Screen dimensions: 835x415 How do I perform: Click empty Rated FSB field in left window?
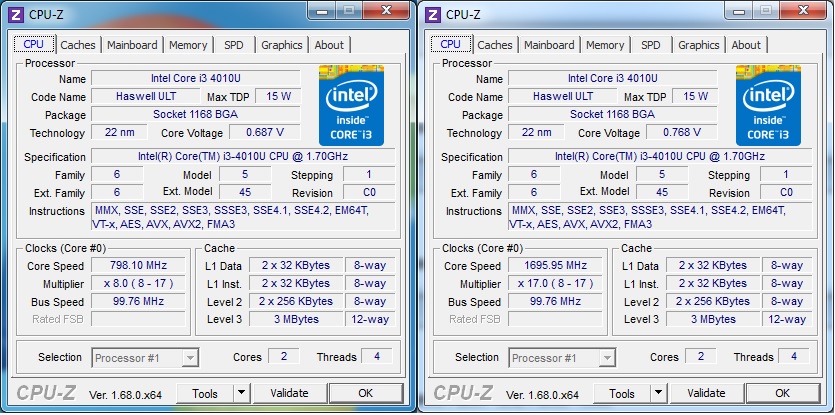[138, 319]
